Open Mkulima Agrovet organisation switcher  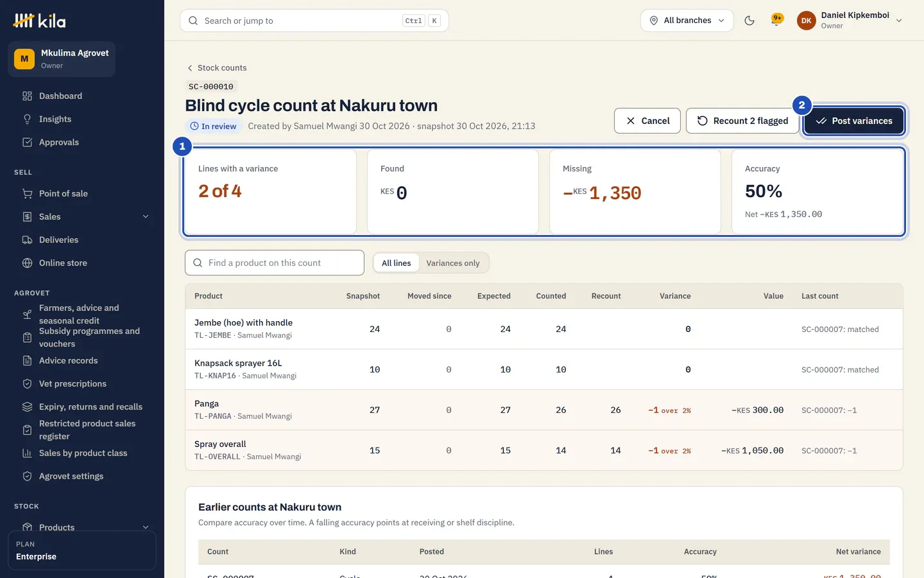click(x=62, y=59)
